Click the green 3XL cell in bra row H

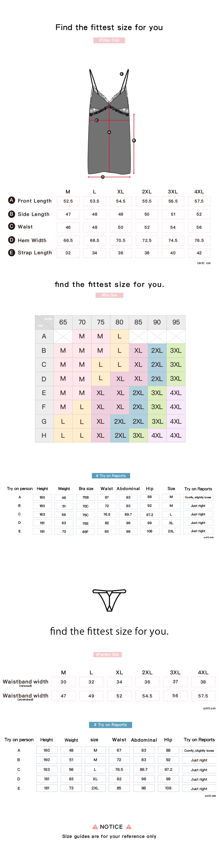tap(138, 435)
